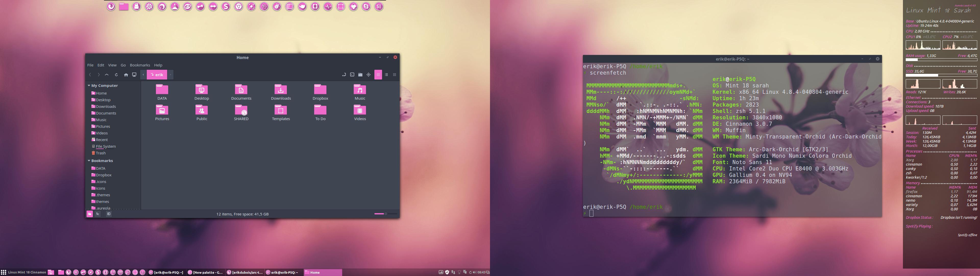Image resolution: width=980 pixels, height=276 pixels.
Task: Open the Bookmarks menu
Action: pos(140,65)
